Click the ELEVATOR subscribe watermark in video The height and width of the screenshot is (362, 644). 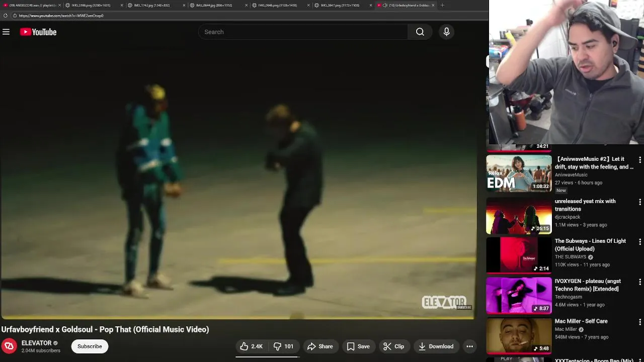click(x=446, y=302)
